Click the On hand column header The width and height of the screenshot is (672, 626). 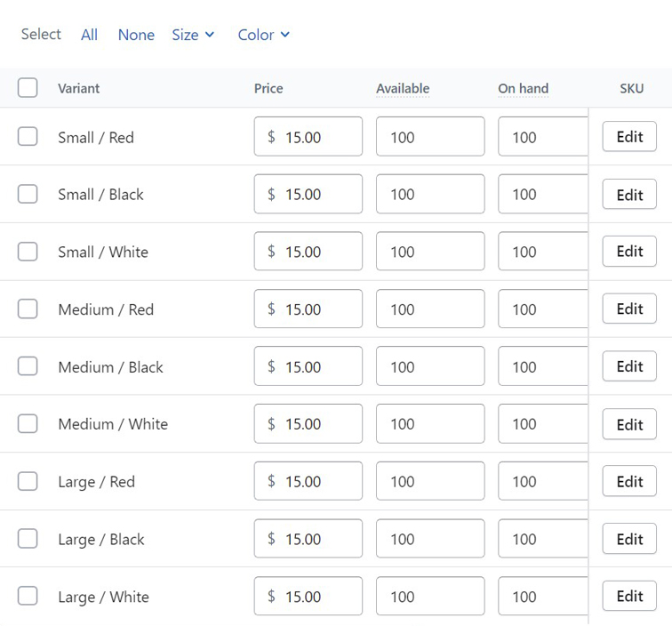tap(523, 88)
